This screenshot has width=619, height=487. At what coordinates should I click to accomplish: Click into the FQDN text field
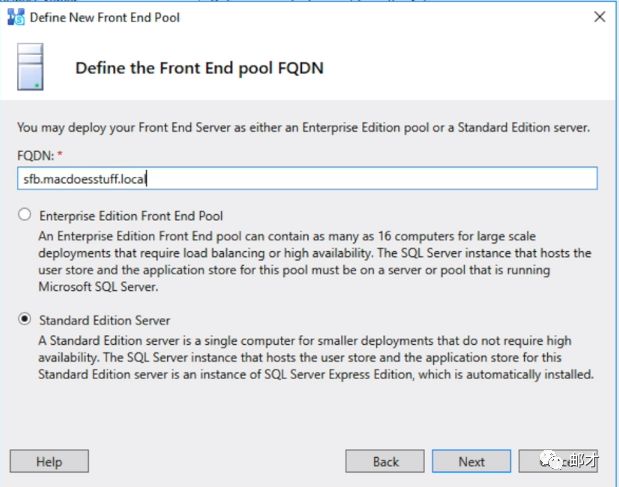(307, 178)
